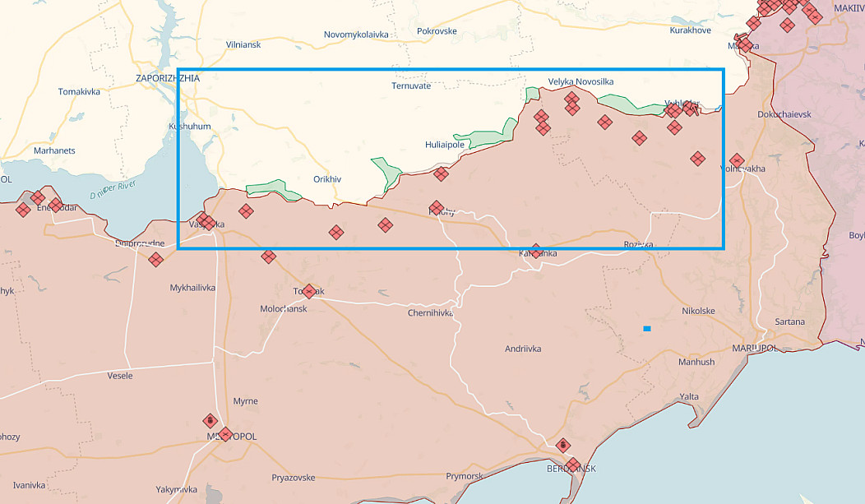Click the Orikhiv town label
The image size is (865, 504).
327,178
